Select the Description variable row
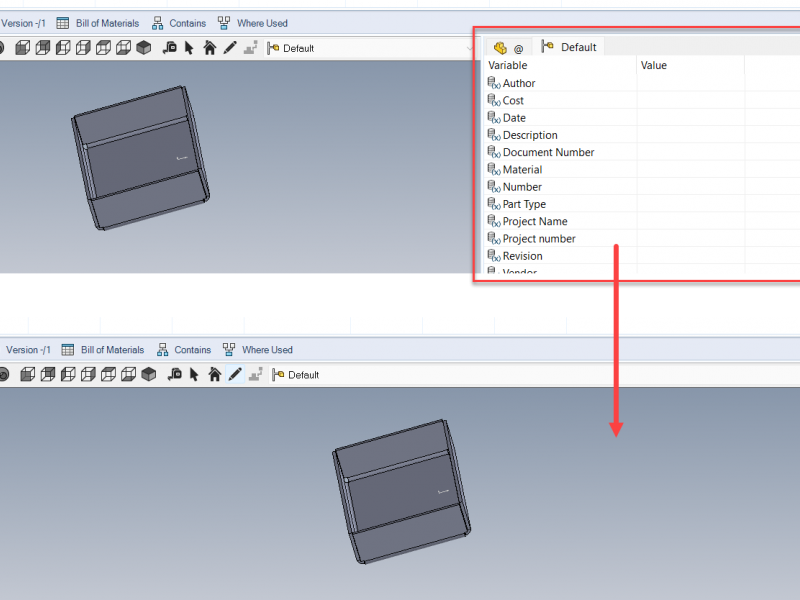 pyautogui.click(x=530, y=135)
